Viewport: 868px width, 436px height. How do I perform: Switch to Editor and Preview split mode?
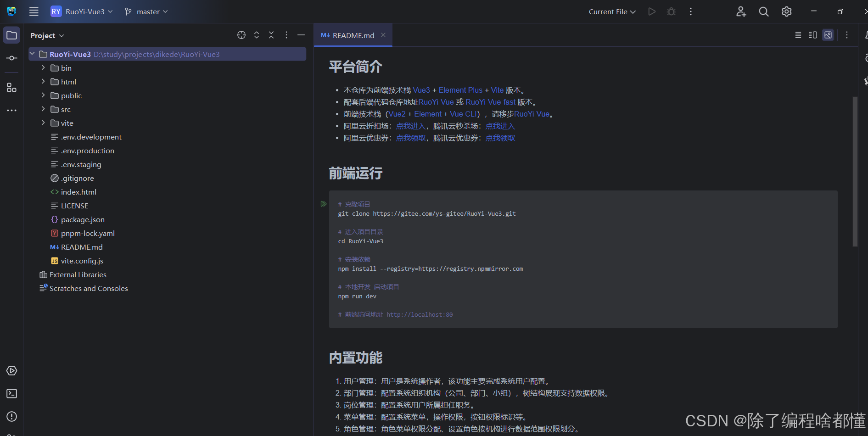point(813,35)
